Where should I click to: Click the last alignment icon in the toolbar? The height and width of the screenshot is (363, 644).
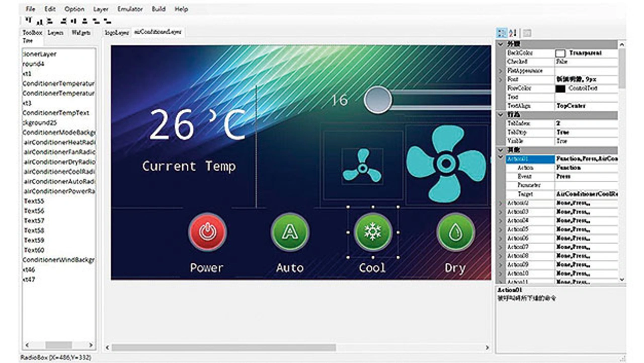click(107, 21)
